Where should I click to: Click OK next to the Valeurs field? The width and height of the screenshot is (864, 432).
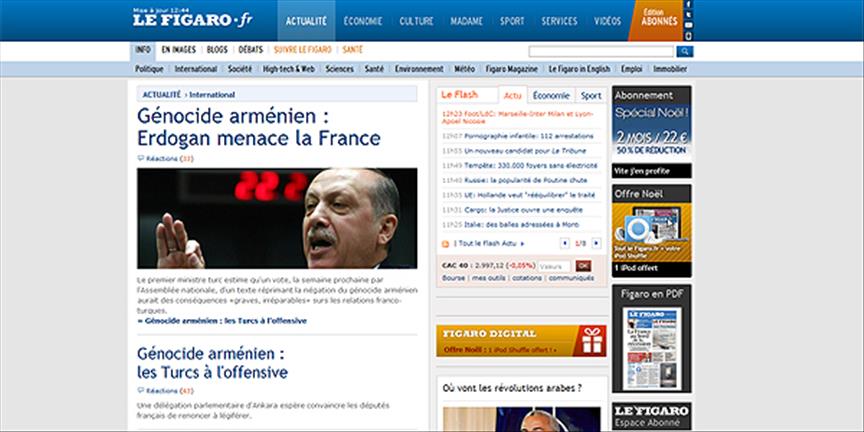[584, 266]
